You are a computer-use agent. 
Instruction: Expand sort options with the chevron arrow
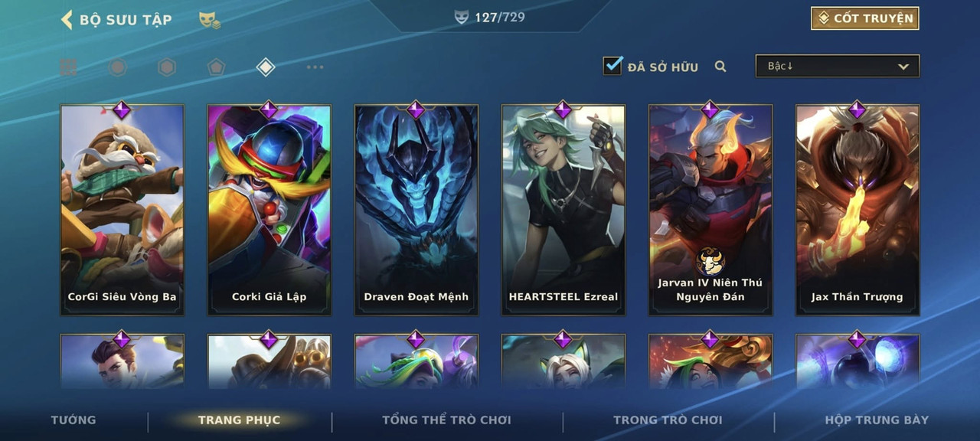(903, 67)
